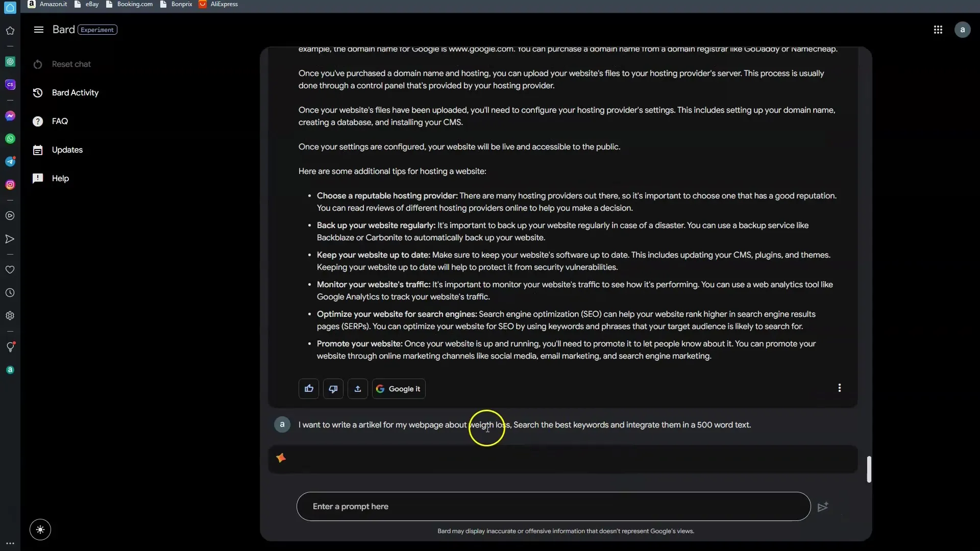Click the extensions grid icon

938,30
